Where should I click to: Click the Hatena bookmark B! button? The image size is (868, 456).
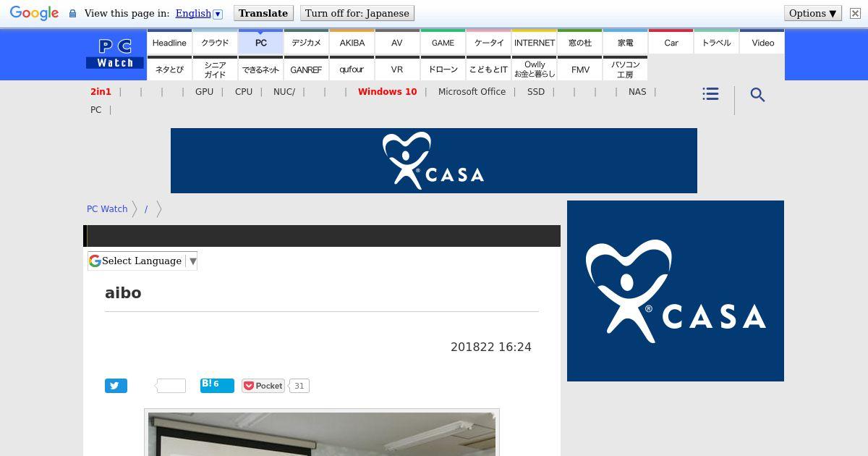coord(217,385)
